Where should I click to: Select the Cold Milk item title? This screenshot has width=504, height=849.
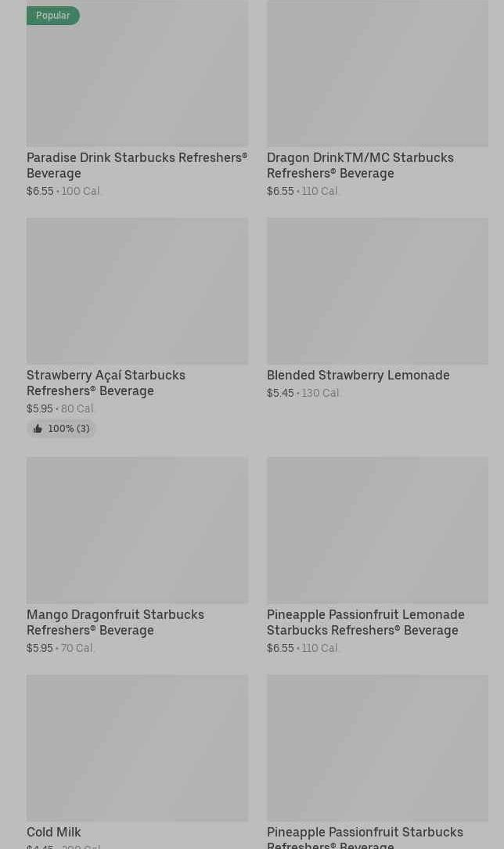[x=53, y=832]
